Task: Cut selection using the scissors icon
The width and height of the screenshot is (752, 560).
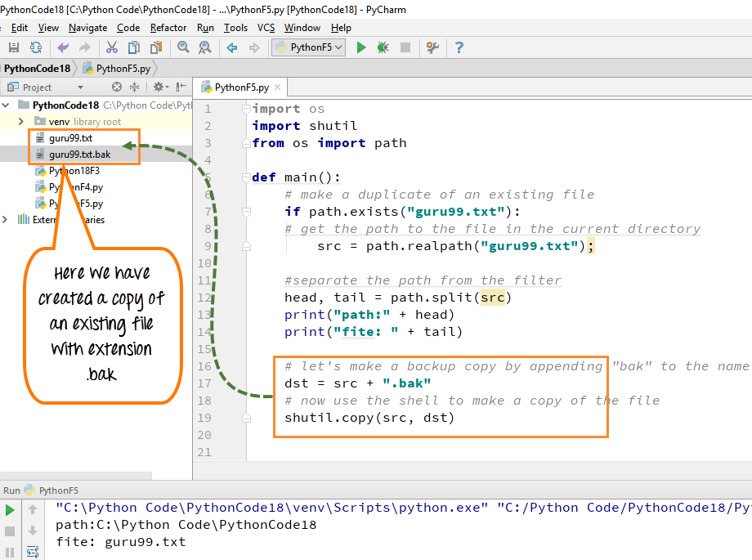Action: coord(111,47)
